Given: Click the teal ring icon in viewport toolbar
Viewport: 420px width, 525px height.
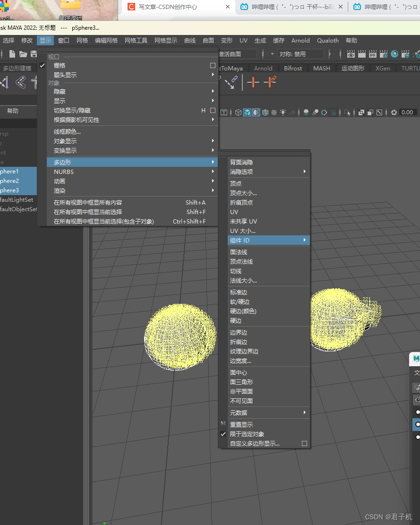Looking at the screenshot, I should pyautogui.click(x=324, y=112).
